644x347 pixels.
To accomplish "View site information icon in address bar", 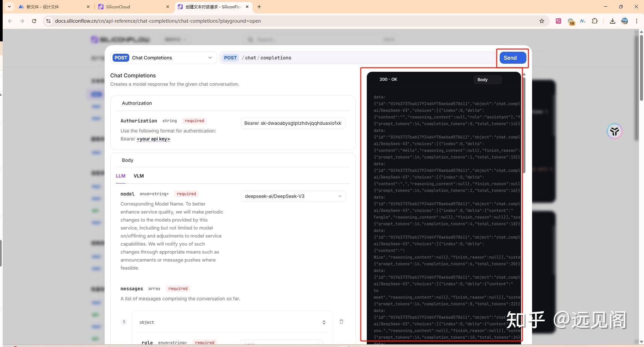I will (x=48, y=21).
